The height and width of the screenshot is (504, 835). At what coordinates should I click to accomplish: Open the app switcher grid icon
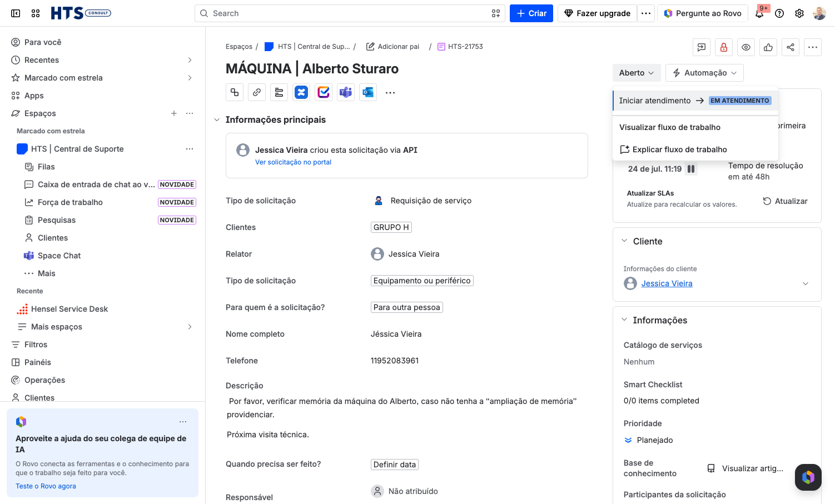[36, 13]
